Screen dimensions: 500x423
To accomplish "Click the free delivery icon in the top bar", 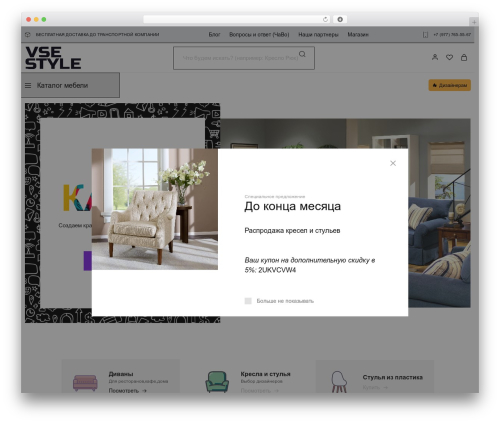I will [x=28, y=34].
